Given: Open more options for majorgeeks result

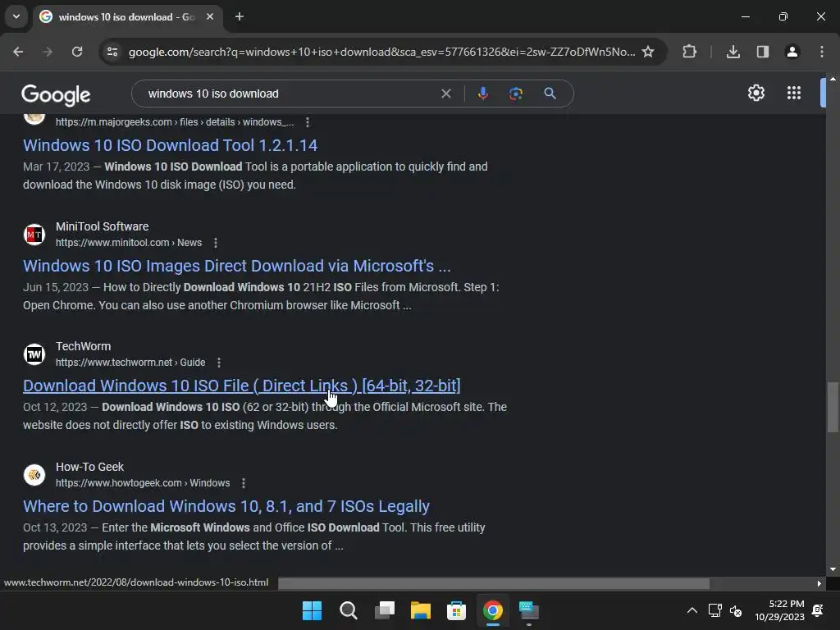Looking at the screenshot, I should (308, 122).
